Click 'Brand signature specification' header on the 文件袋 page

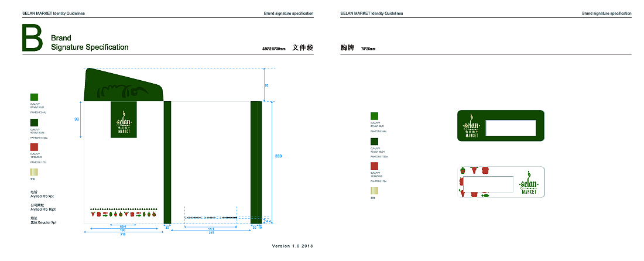pyautogui.click(x=288, y=13)
